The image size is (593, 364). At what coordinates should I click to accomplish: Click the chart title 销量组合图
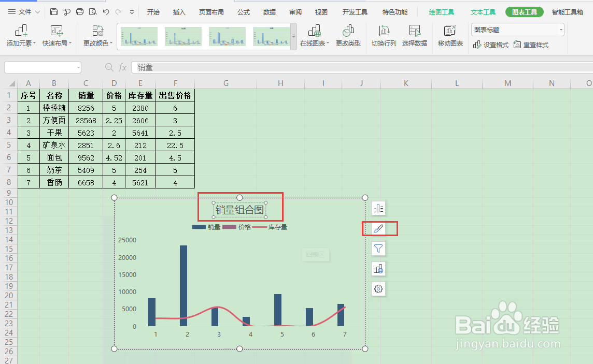pos(239,210)
